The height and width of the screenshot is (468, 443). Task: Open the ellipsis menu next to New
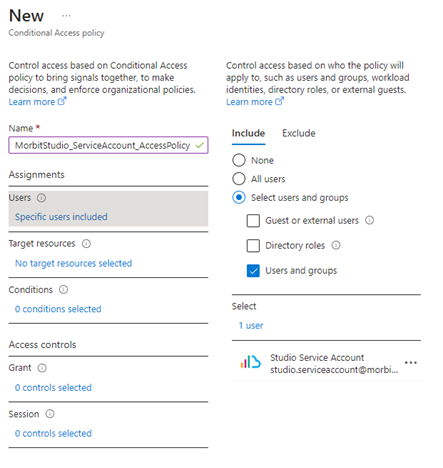click(x=66, y=16)
